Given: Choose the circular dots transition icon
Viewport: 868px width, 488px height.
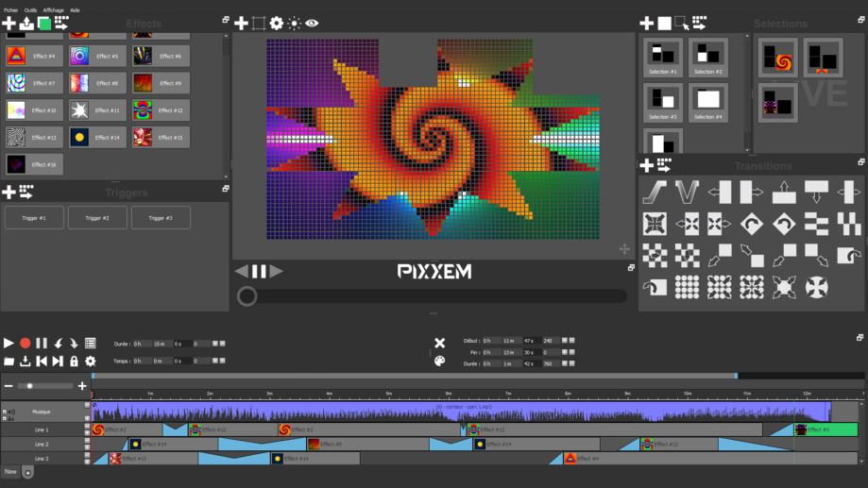Looking at the screenshot, I should click(687, 287).
